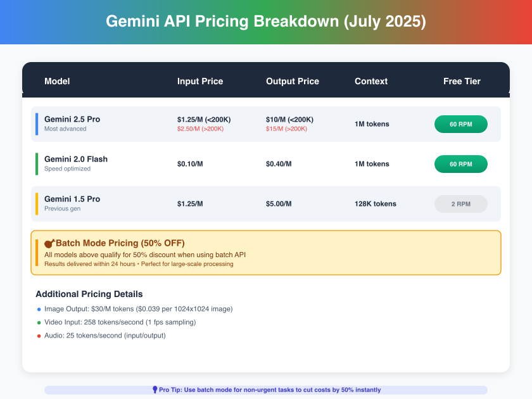The width and height of the screenshot is (532, 399).
Task: Select the Model column header
Action: point(57,81)
